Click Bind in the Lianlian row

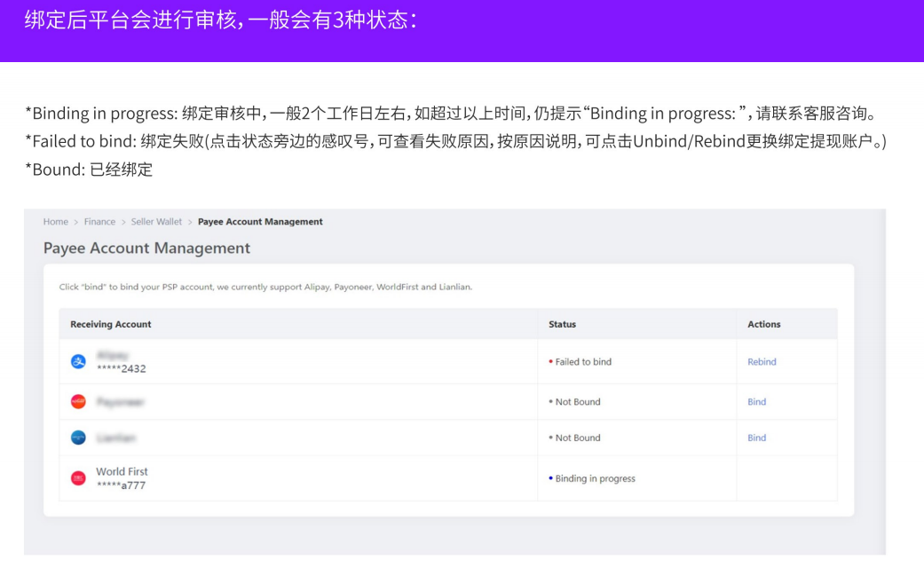[x=756, y=438]
